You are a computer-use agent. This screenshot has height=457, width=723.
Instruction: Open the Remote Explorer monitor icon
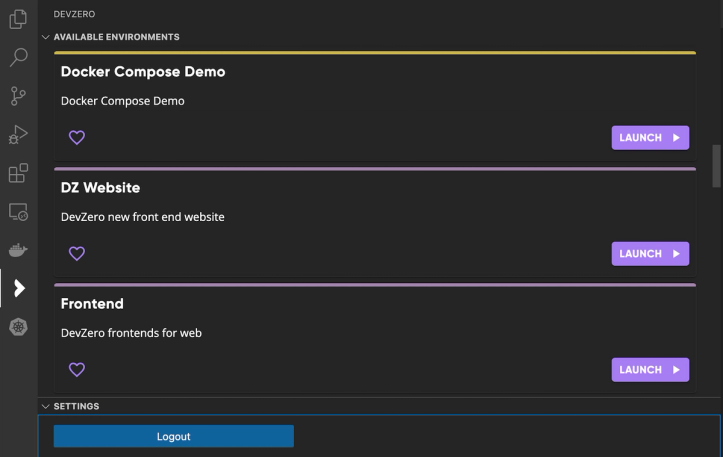tap(18, 212)
